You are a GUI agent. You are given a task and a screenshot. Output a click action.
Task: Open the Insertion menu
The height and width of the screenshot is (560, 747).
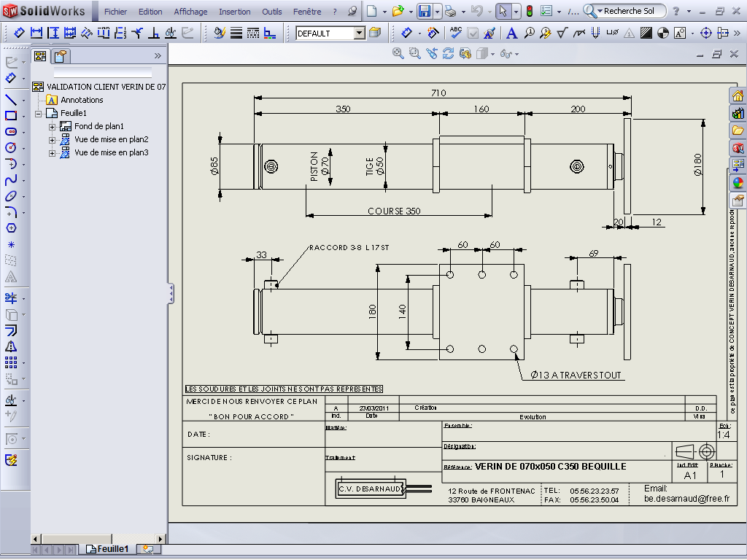pyautogui.click(x=235, y=12)
